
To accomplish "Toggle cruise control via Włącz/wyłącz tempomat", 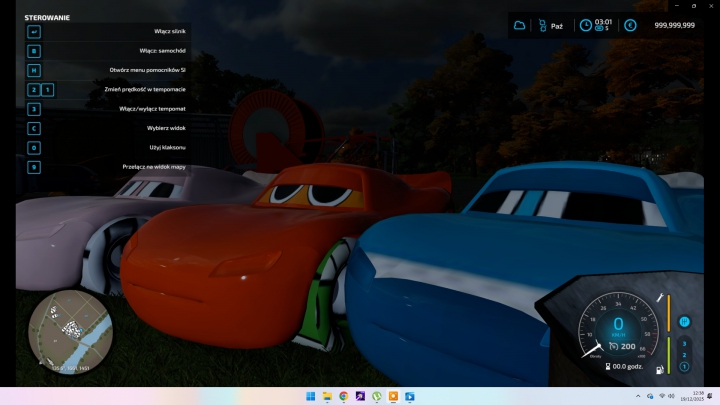I will click(x=152, y=108).
